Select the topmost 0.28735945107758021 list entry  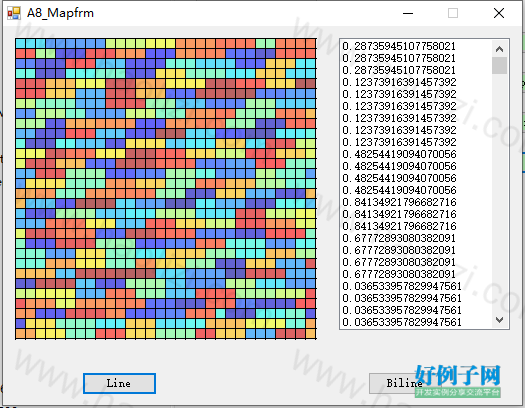click(399, 46)
